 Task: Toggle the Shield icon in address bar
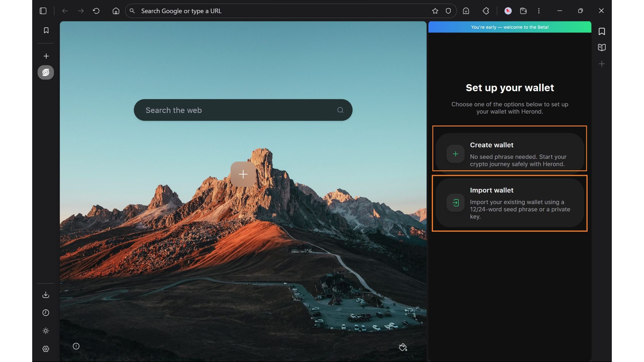448,11
